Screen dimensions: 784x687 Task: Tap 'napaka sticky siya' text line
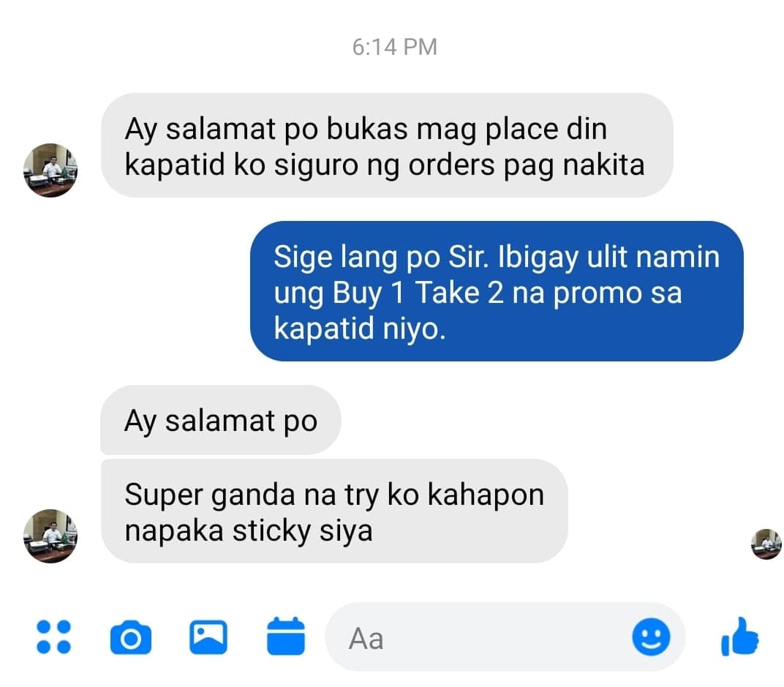pos(249,531)
